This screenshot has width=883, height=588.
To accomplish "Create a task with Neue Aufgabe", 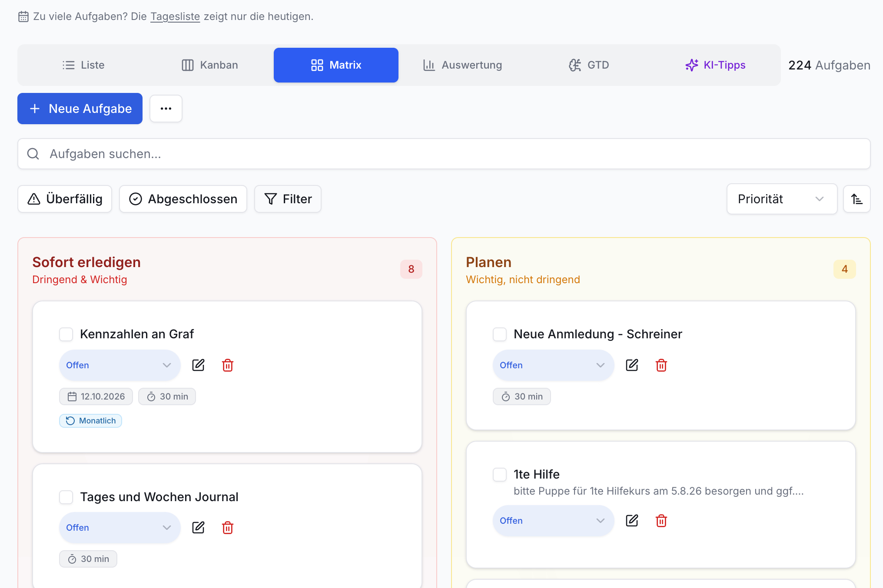I will 80,109.
